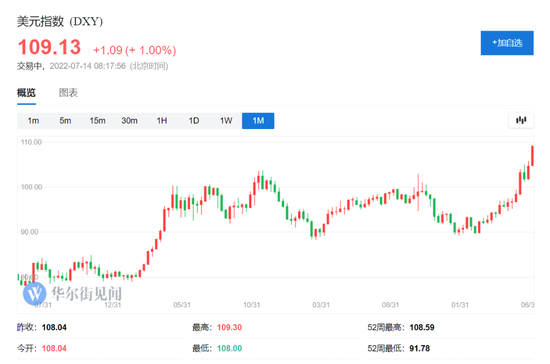This screenshot has width=550, height=364.
Task: Add DXY to watchlist with 加自选 button
Action: tap(507, 43)
